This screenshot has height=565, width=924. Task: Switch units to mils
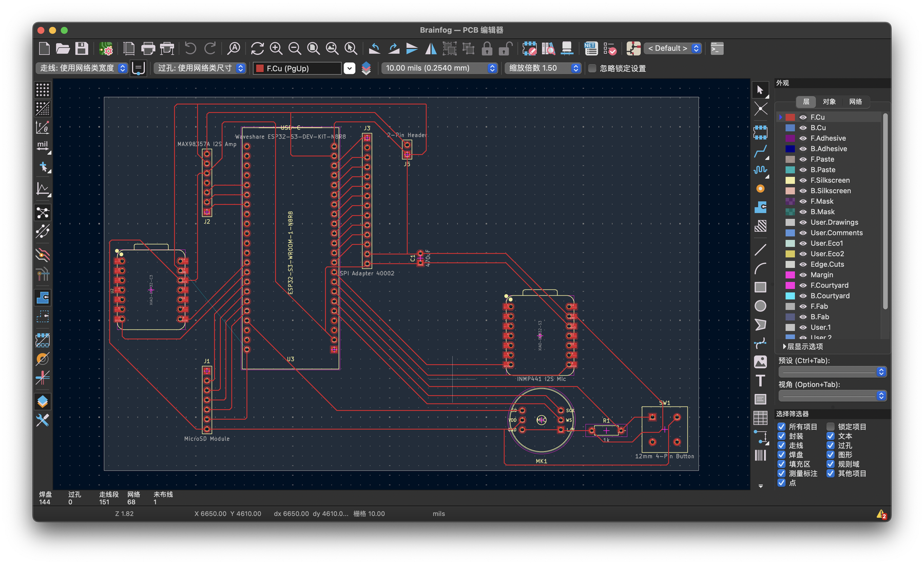(x=43, y=146)
